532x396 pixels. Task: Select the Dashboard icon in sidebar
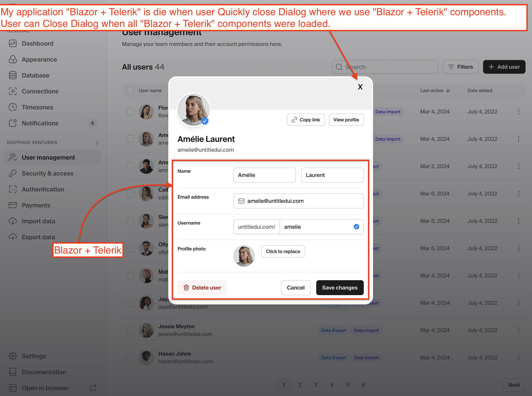pos(13,43)
